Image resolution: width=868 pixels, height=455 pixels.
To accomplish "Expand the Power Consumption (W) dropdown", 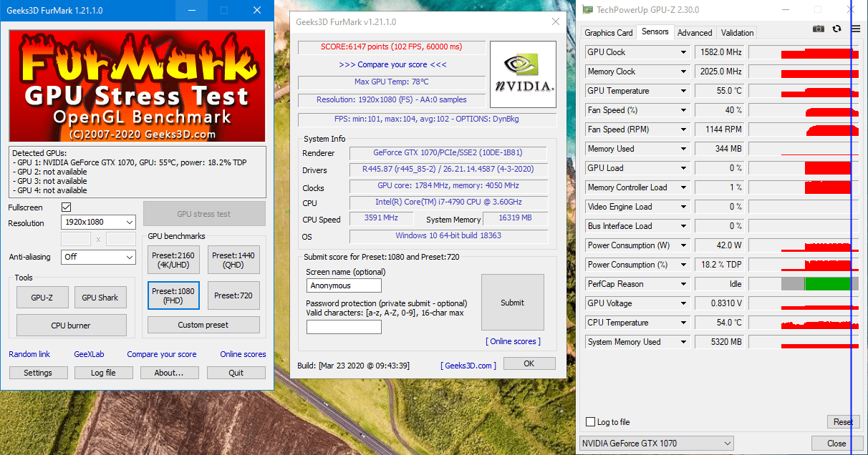I will [x=683, y=245].
